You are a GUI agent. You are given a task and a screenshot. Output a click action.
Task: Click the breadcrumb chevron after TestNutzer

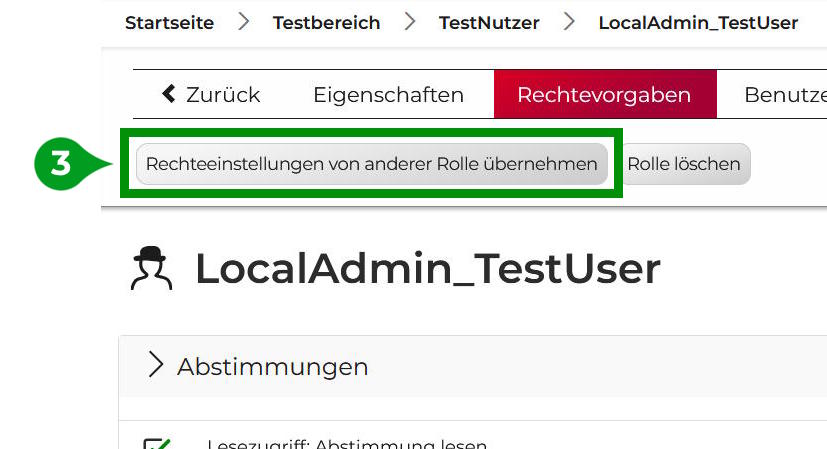[x=569, y=22]
